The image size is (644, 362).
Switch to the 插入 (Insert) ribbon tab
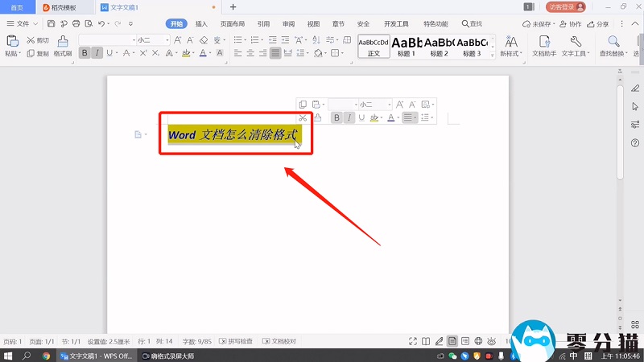click(x=201, y=24)
